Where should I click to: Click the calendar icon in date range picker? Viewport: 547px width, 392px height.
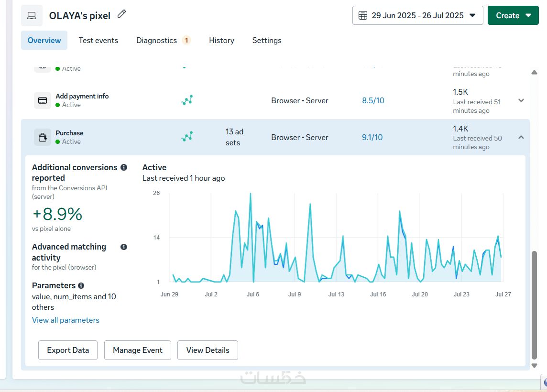[363, 15]
